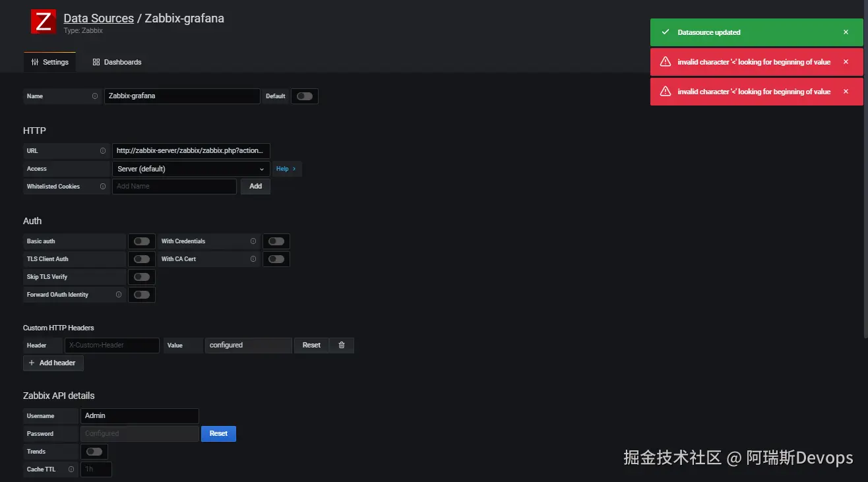This screenshot has width=868, height=482.
Task: Click Add button for whitelisted cookies
Action: point(255,187)
